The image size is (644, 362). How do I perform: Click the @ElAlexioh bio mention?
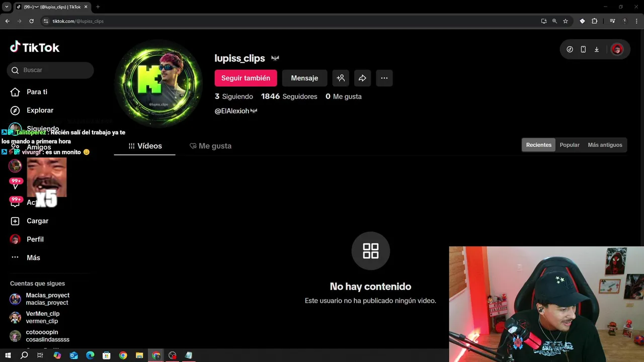[x=236, y=111]
